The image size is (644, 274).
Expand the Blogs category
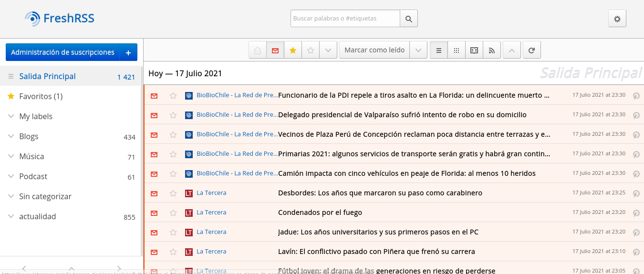click(11, 136)
